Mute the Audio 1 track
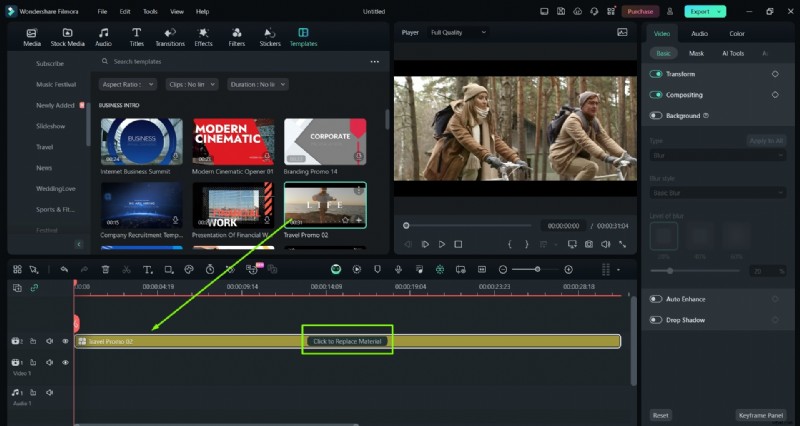This screenshot has height=426, width=800. pos(49,393)
